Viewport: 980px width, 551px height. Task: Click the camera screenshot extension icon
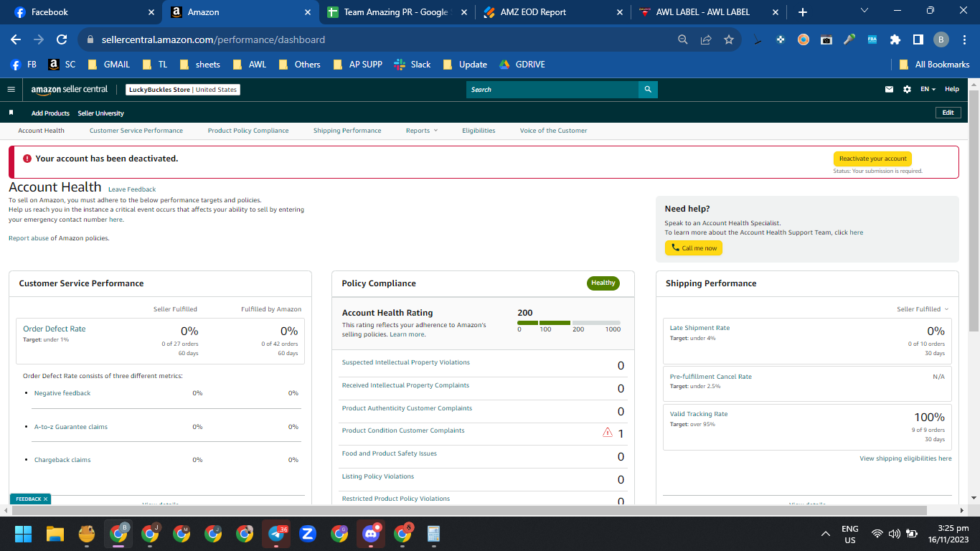(x=826, y=39)
